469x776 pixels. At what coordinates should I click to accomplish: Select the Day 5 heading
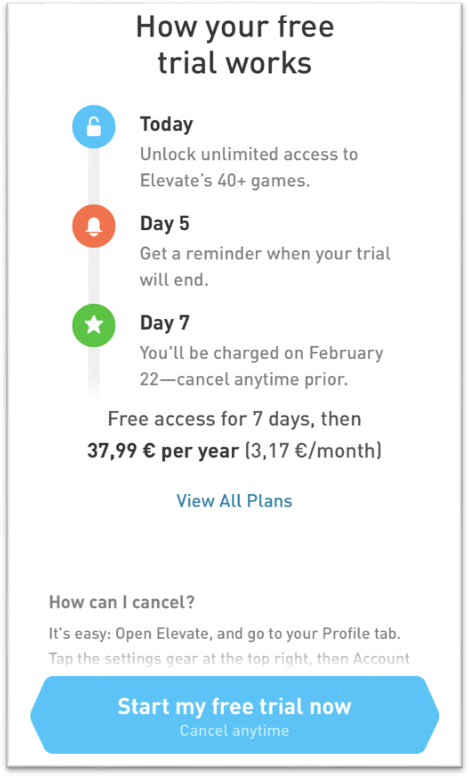tap(165, 224)
